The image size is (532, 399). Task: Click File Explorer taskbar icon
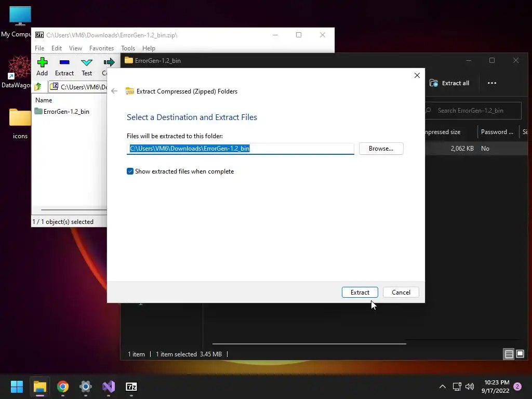point(39,387)
